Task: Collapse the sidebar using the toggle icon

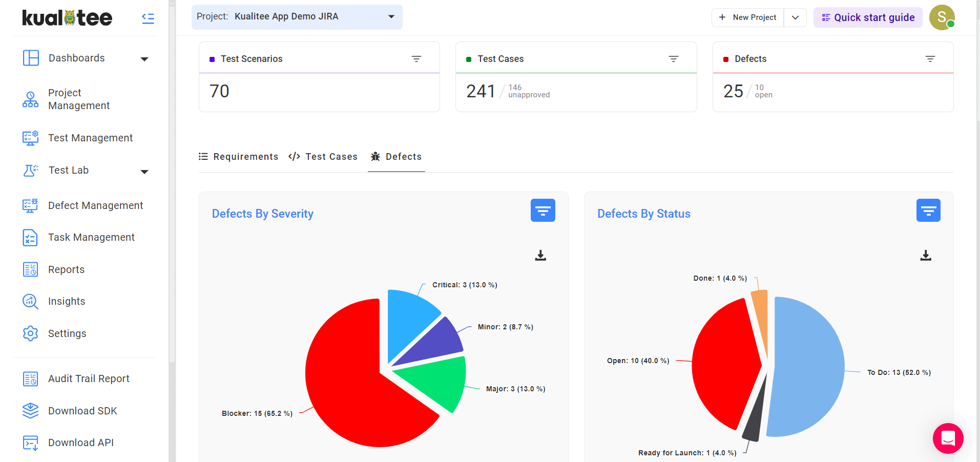Action: 148,18
